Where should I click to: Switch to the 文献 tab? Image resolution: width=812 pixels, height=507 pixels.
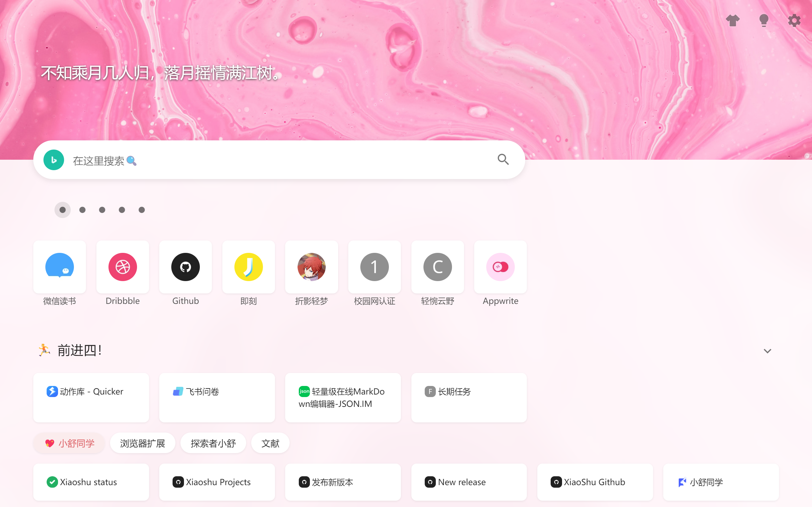[270, 443]
